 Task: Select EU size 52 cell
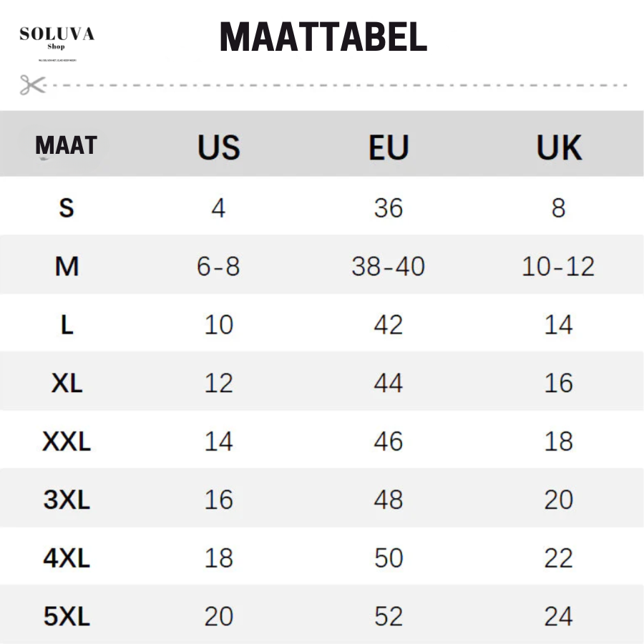click(x=389, y=616)
